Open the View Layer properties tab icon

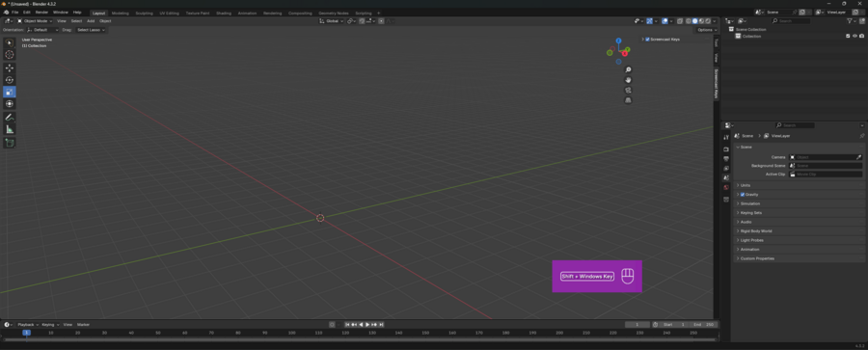pyautogui.click(x=726, y=169)
